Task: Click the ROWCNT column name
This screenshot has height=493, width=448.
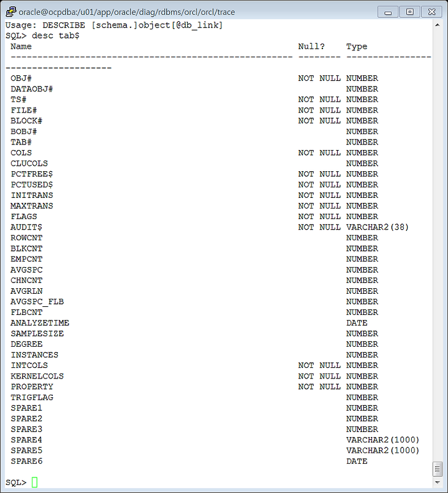Action: click(26, 238)
